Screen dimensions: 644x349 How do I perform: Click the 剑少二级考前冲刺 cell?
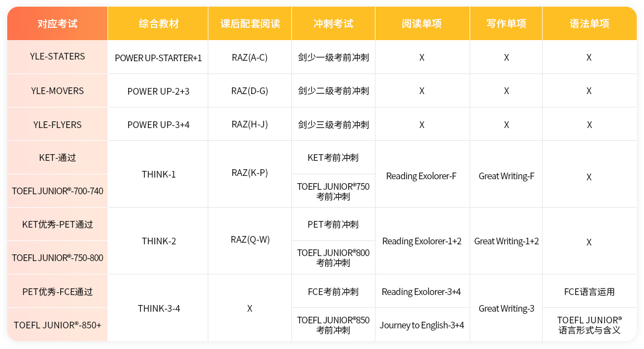(333, 91)
